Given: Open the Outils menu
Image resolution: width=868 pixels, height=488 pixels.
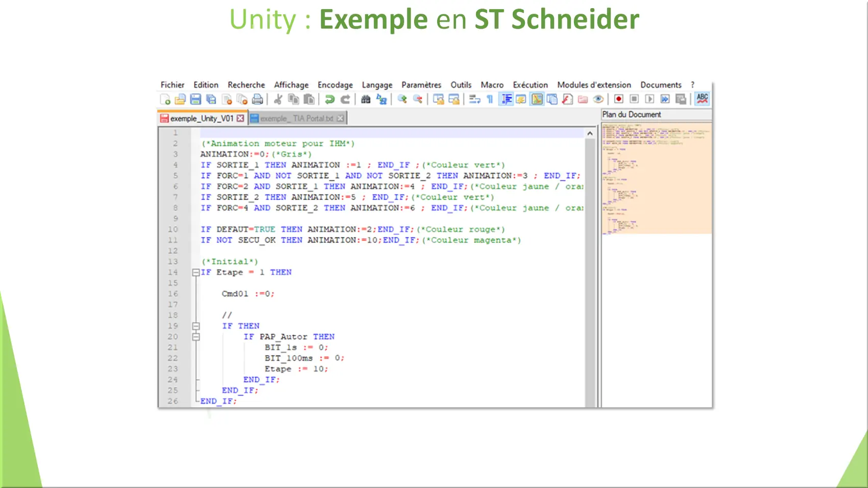Looking at the screenshot, I should click(461, 85).
